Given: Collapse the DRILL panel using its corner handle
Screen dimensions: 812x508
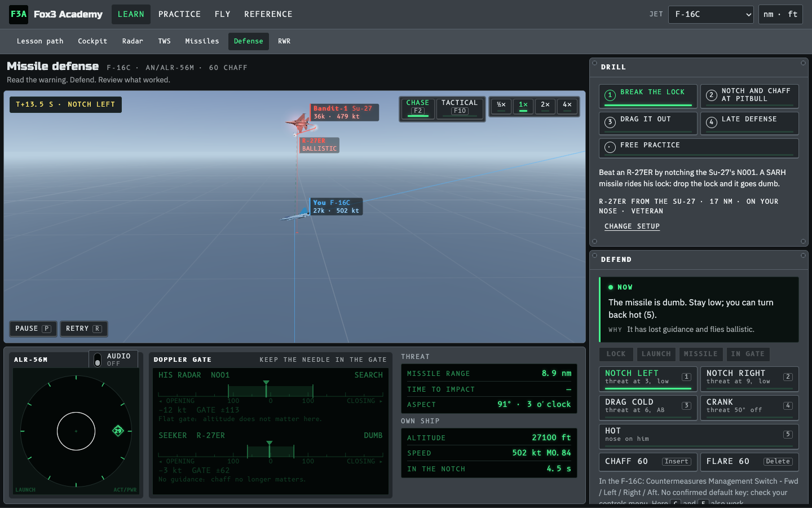Looking at the screenshot, I should pos(803,63).
